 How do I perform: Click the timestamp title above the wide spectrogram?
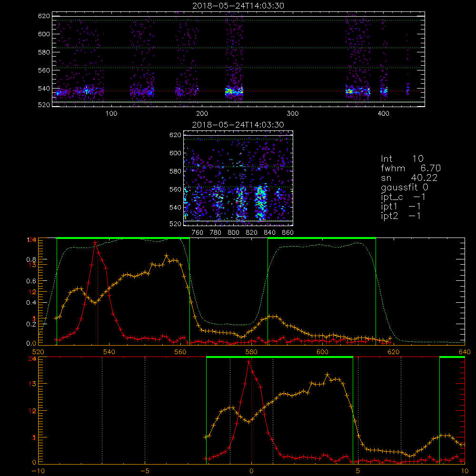(x=238, y=6)
